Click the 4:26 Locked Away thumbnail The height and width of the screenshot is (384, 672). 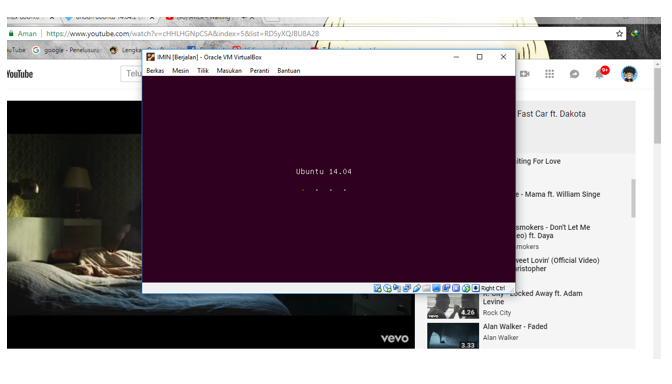click(x=453, y=306)
